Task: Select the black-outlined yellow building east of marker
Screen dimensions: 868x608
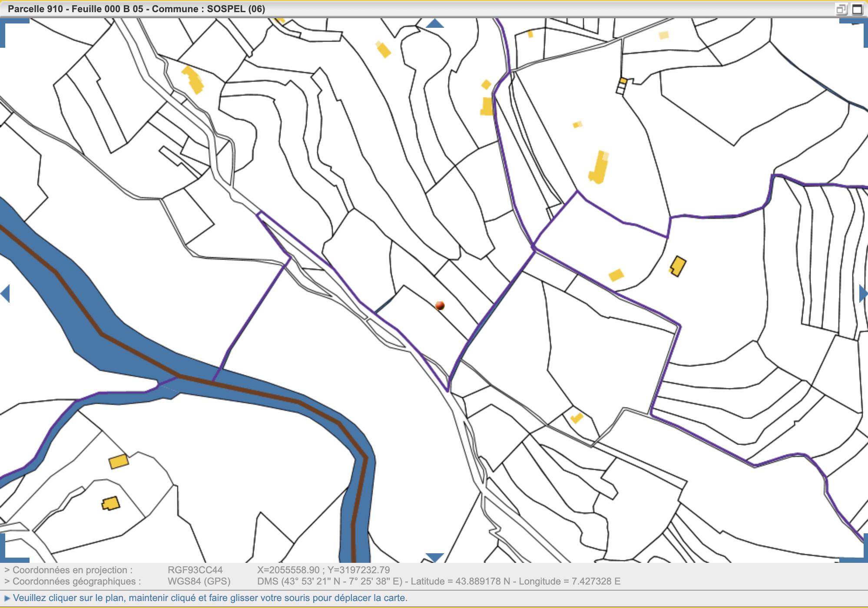Action: tap(678, 266)
